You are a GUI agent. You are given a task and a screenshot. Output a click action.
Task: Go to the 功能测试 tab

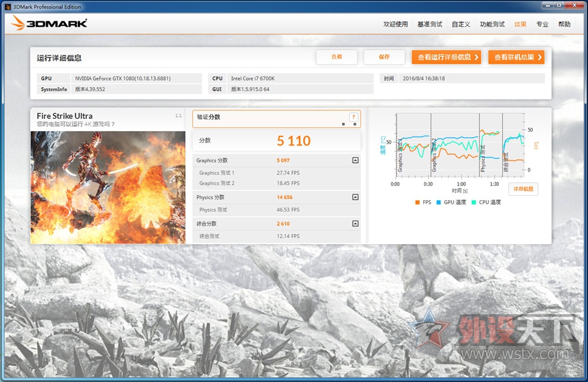coord(492,24)
